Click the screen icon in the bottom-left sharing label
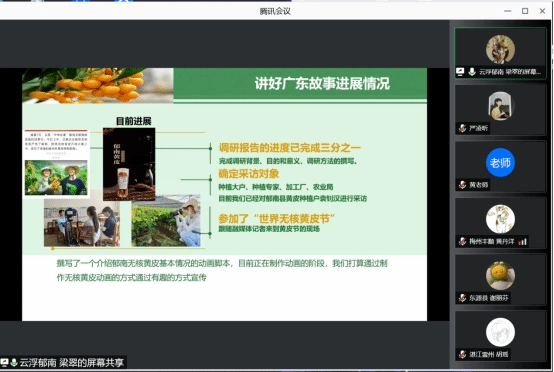The width and height of the screenshot is (554, 372). 5,362
